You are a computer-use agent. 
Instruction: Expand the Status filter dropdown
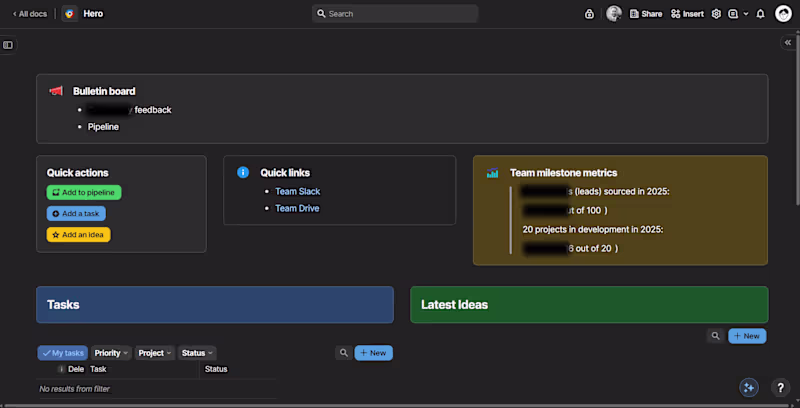click(197, 353)
